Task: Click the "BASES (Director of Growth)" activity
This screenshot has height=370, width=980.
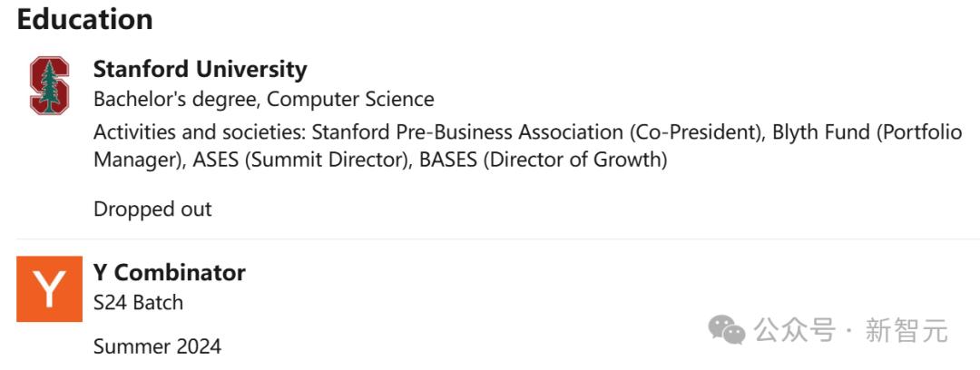Action: 543,161
